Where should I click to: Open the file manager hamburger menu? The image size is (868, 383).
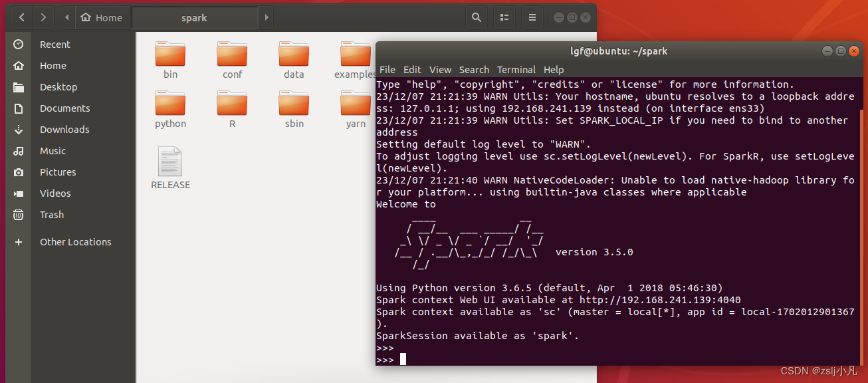(532, 18)
